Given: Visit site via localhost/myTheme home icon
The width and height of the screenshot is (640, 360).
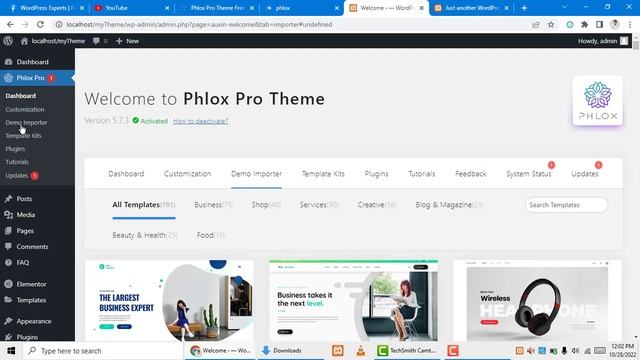Looking at the screenshot, I should tap(53, 41).
